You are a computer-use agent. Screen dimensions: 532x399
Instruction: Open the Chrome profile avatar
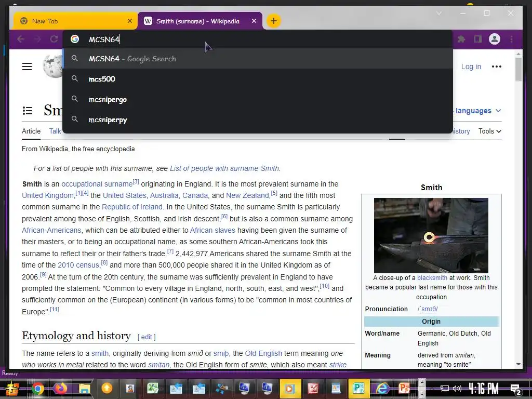pyautogui.click(x=495, y=39)
